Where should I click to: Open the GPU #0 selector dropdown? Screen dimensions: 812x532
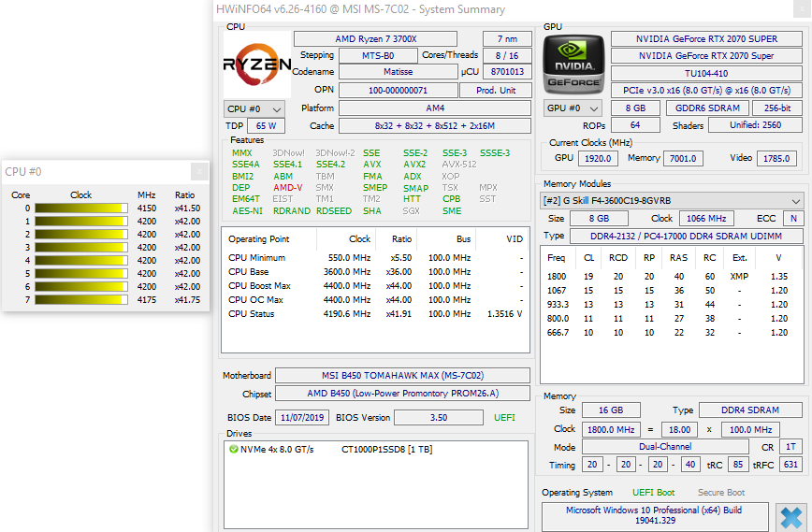click(x=573, y=108)
